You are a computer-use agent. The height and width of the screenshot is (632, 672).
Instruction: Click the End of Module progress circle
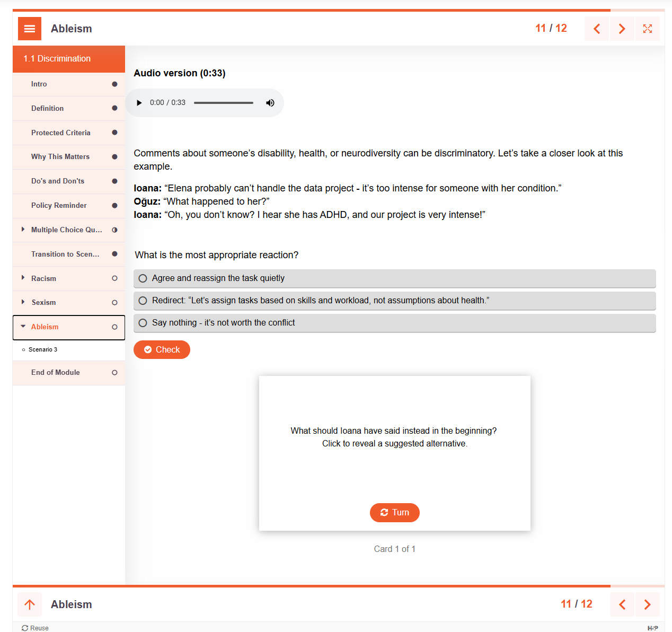(x=114, y=373)
